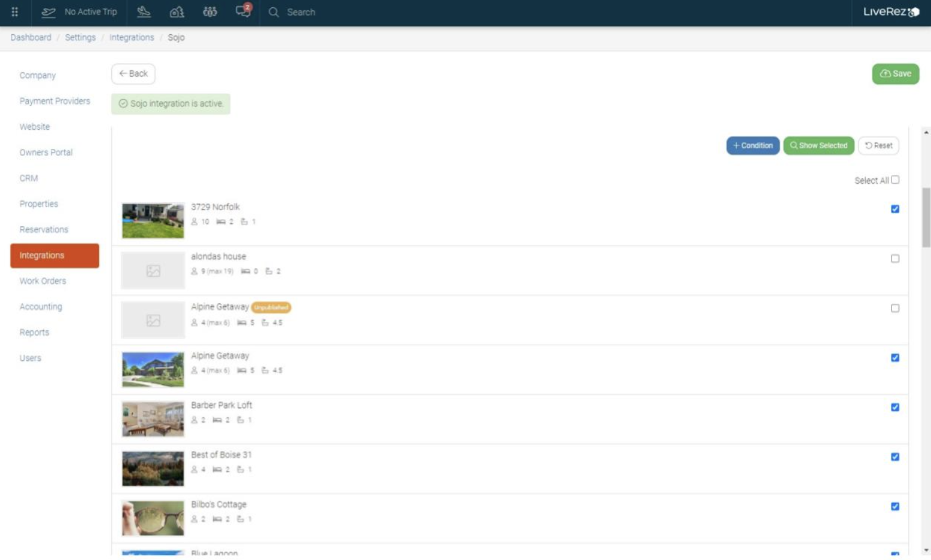Add a filter with the Condition button
Image resolution: width=931 pixels, height=560 pixels.
pos(752,145)
